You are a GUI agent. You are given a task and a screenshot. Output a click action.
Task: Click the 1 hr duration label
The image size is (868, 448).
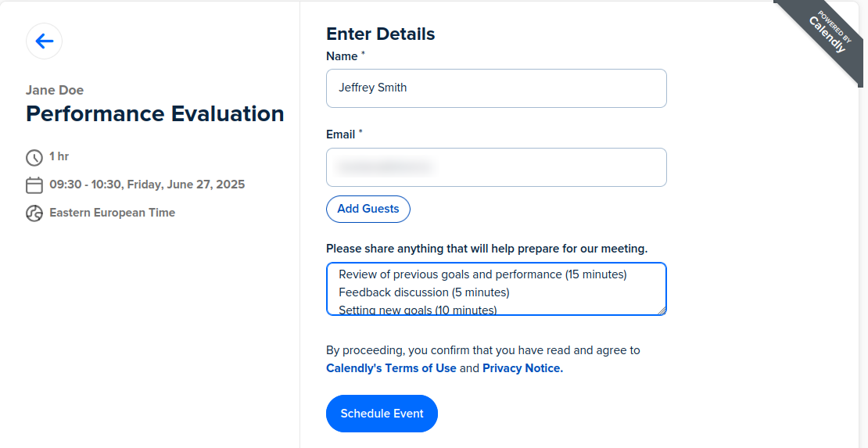(x=59, y=156)
